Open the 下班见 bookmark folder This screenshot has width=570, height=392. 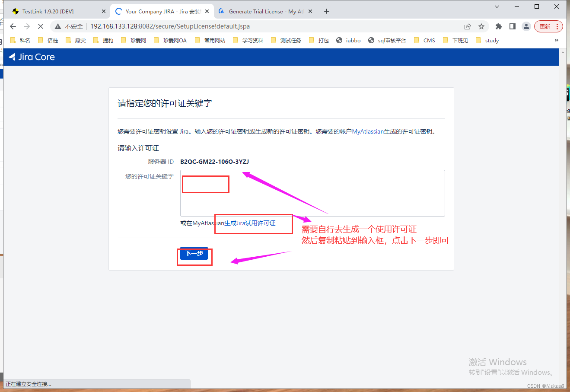455,40
